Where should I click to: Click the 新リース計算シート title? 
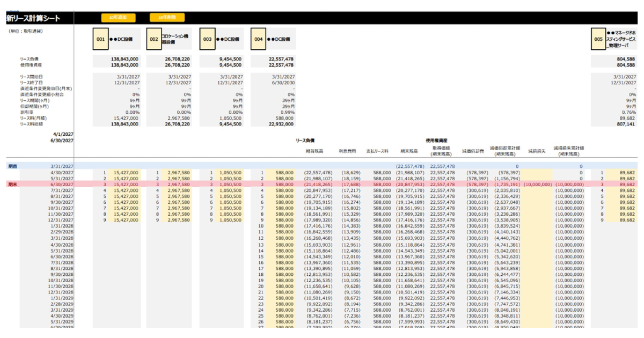(33, 19)
